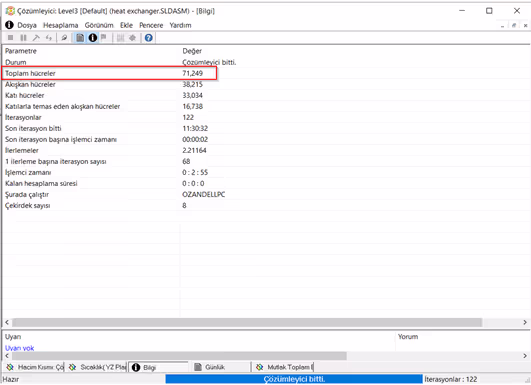Click the Çözümleyici bitti progress bar
Image resolution: width=531 pixels, height=385 pixels.
point(294,379)
